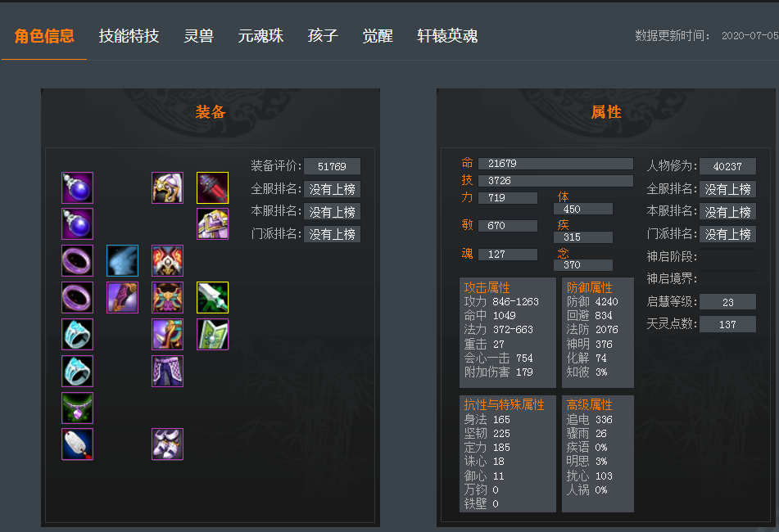This screenshot has height=532, width=779.
Task: Click the 人物修为 value field 40237
Action: click(727, 166)
